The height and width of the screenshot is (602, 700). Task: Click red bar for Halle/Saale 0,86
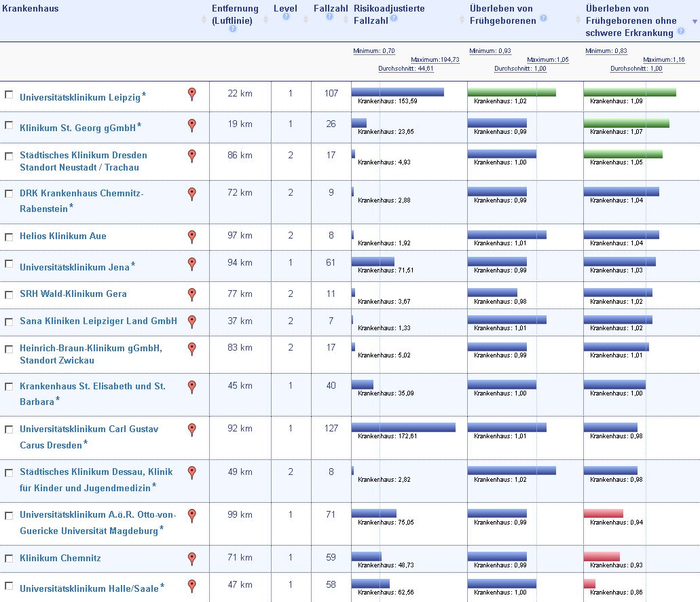589,584
